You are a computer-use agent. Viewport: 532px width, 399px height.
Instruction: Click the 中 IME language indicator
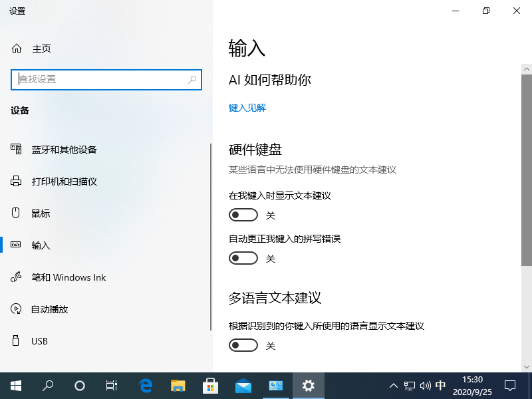[x=440, y=386]
